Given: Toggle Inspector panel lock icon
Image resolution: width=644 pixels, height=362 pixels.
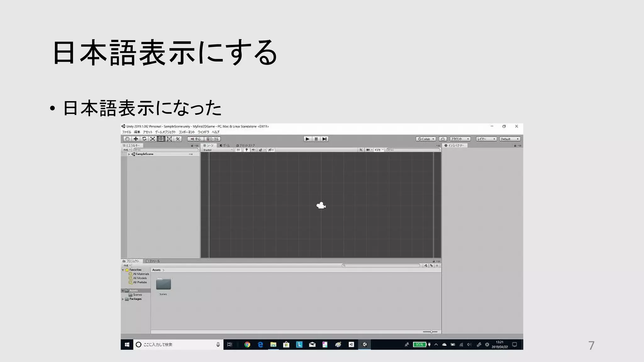Looking at the screenshot, I should click(x=515, y=146).
